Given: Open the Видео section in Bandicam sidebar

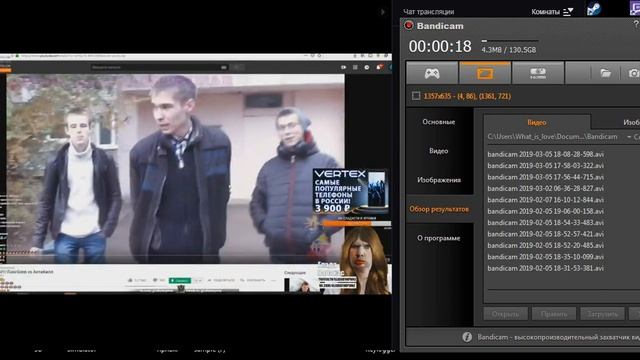Looking at the screenshot, I should point(439,151).
